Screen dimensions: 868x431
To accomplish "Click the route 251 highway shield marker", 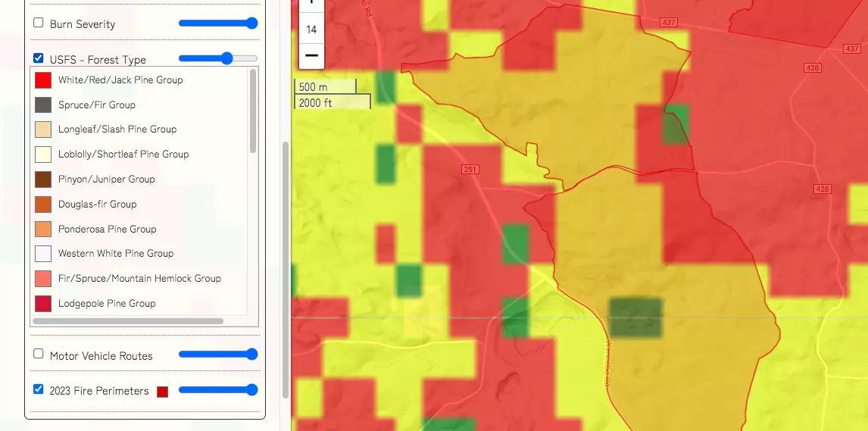I will 470,170.
